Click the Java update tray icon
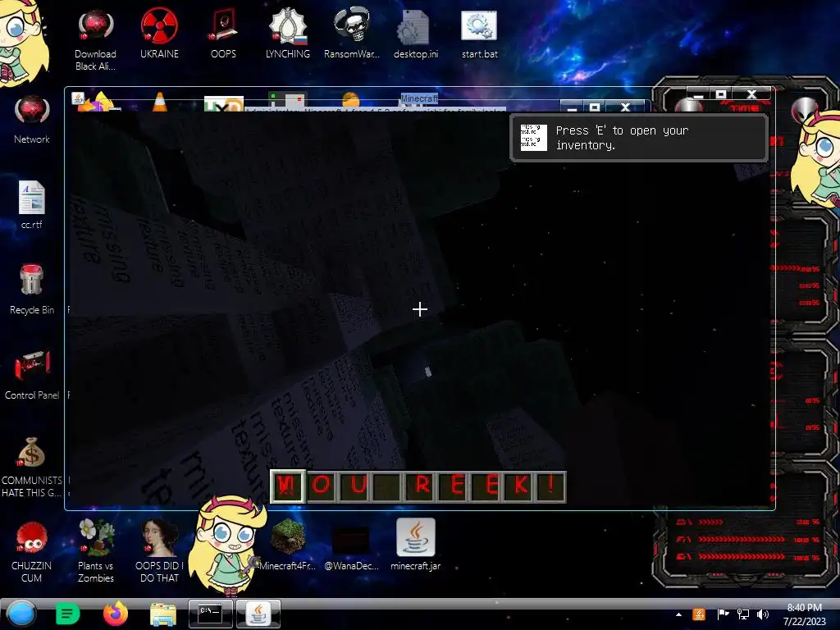 click(699, 614)
